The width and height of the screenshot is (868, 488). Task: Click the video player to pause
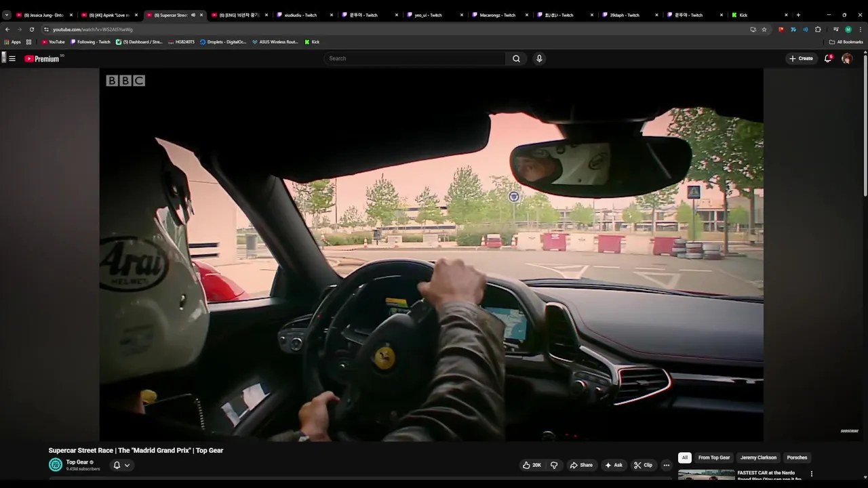[431, 254]
